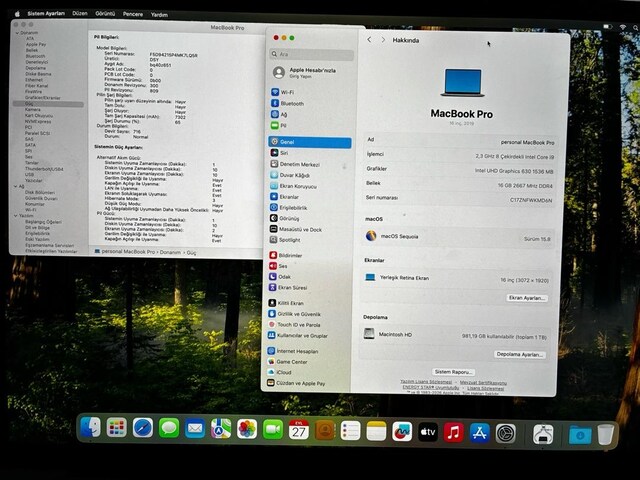Image resolution: width=640 pixels, height=480 pixels.
Task: Open the Yardım menu
Action: 159,15
